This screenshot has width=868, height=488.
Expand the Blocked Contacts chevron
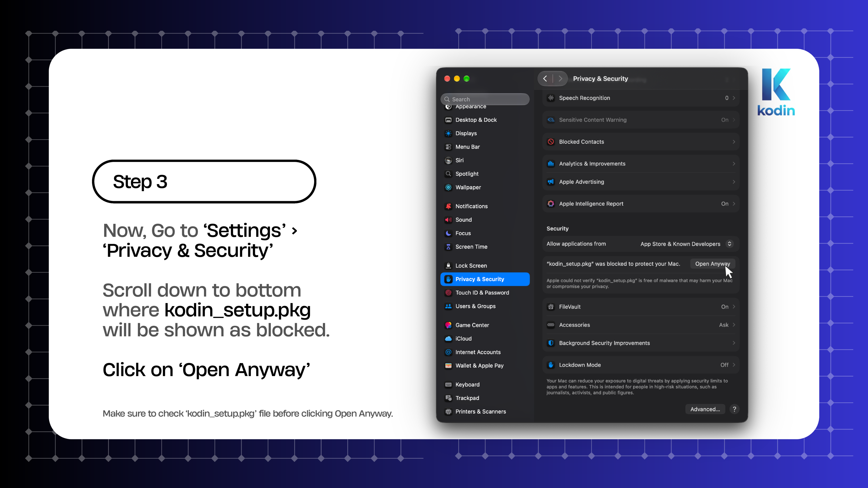click(x=733, y=142)
